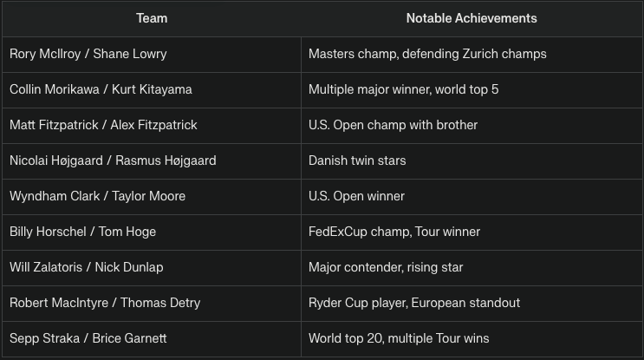This screenshot has height=360, width=644.
Task: Click the Billy Horschel / Tom Hoge cell
Action: [x=152, y=232]
